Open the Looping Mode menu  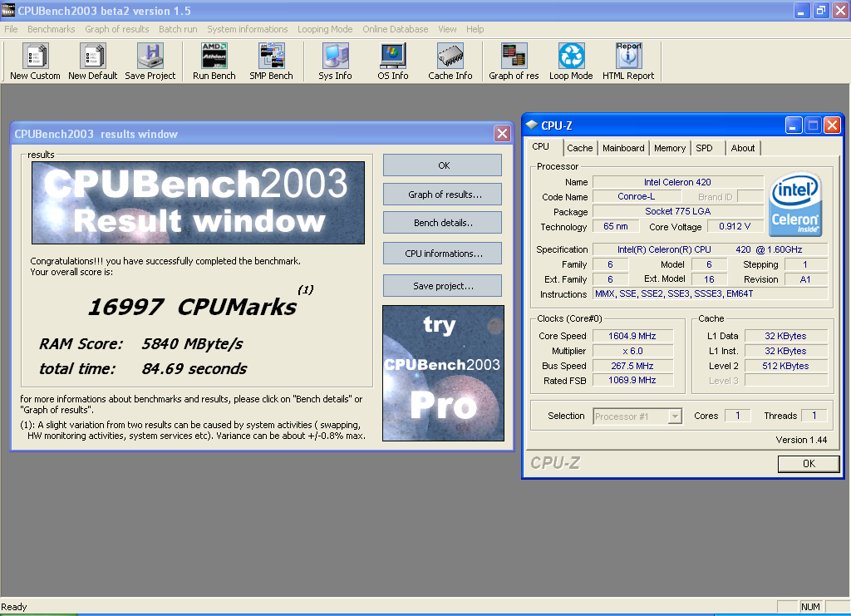pos(325,29)
